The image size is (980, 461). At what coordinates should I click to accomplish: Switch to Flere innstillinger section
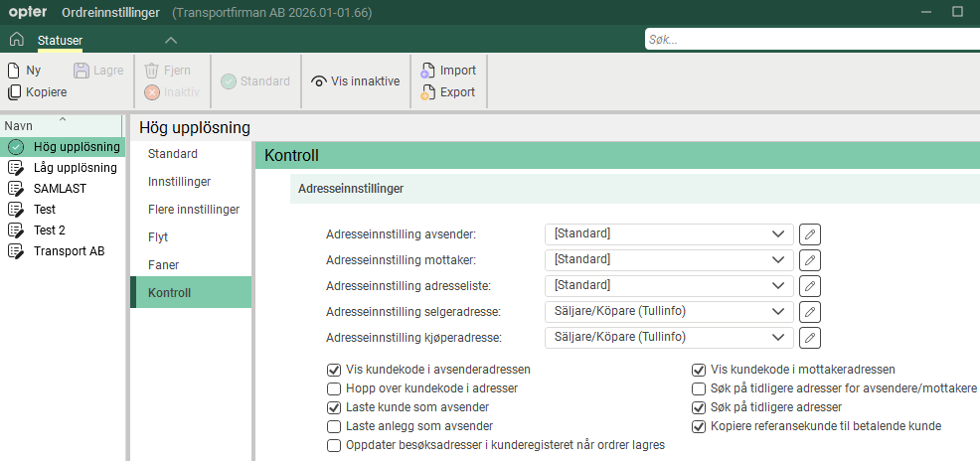pos(193,210)
